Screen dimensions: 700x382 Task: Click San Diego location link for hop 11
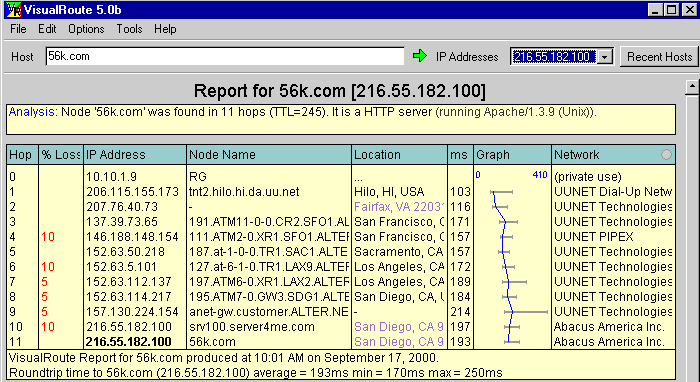[x=399, y=342]
